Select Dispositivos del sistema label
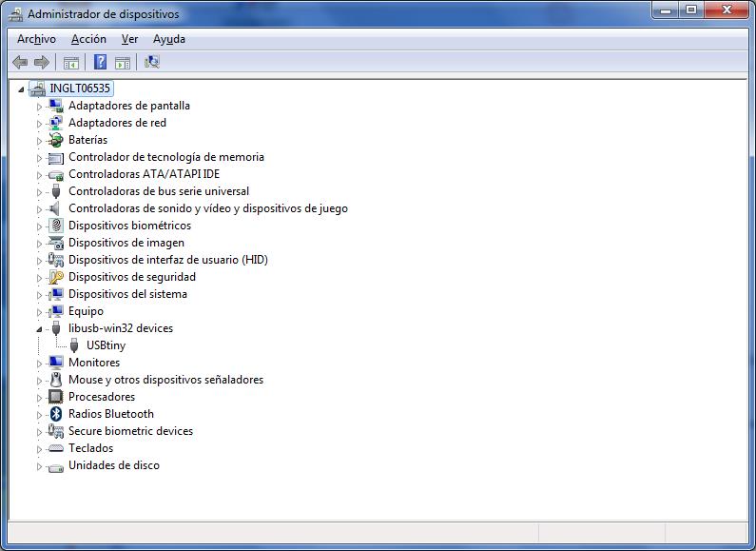 click(127, 294)
